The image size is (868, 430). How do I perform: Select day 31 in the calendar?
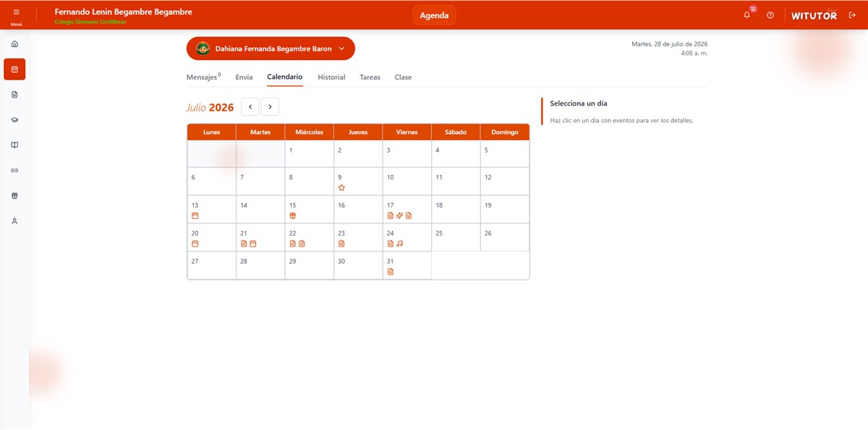[x=407, y=265]
